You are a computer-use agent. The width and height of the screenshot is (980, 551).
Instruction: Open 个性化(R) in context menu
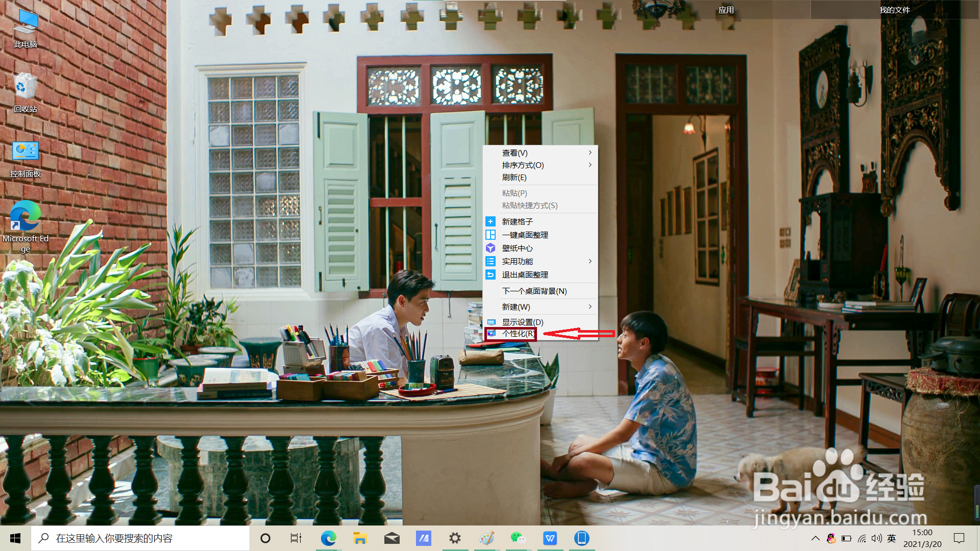tap(518, 334)
